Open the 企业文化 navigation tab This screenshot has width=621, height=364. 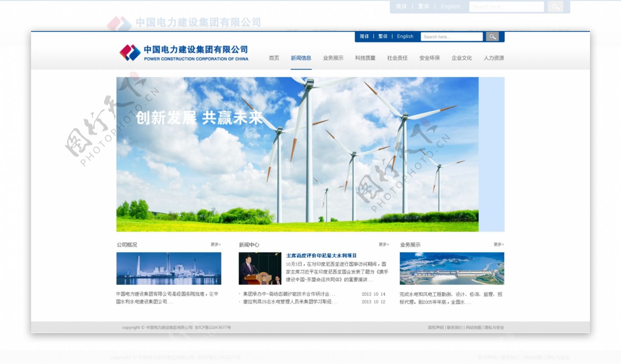462,58
